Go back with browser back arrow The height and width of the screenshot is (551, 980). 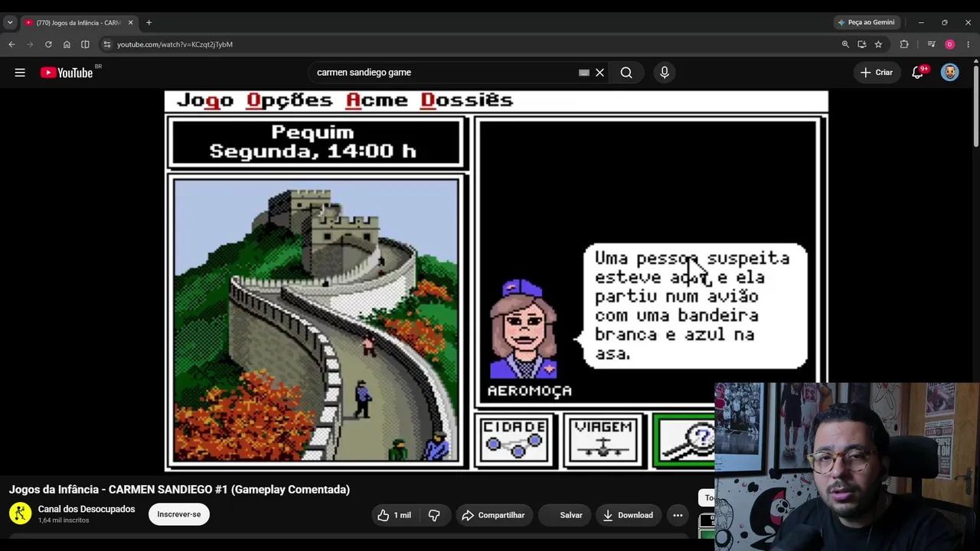(11, 44)
